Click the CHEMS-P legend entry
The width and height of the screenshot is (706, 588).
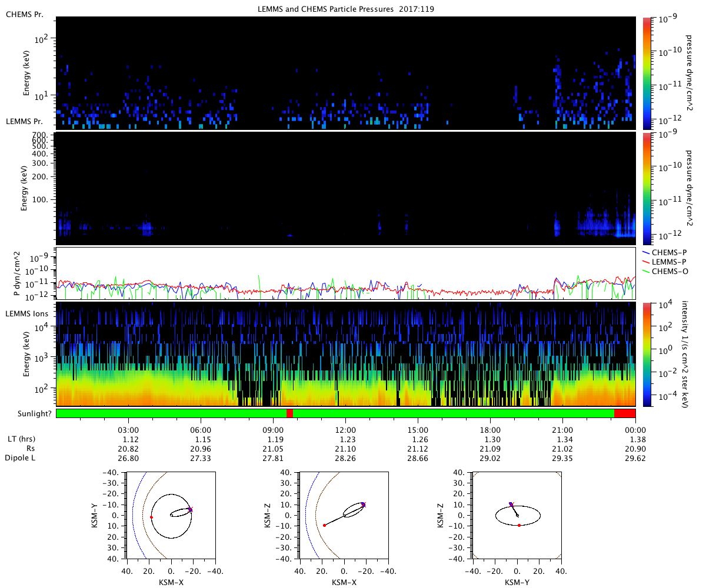pos(657,252)
